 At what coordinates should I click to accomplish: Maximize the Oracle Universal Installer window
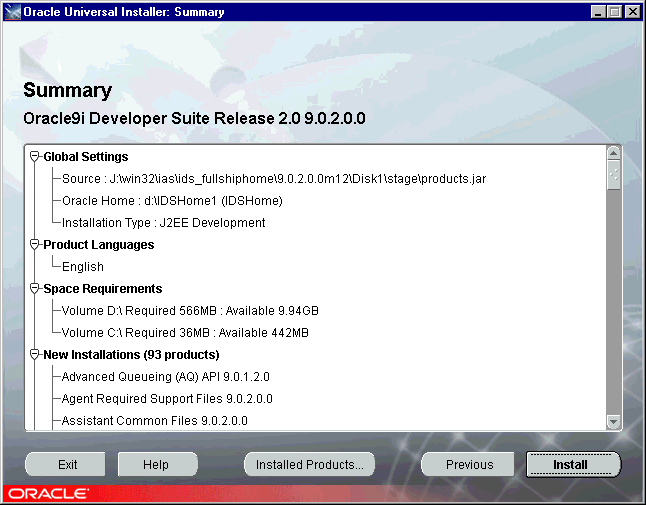click(615, 12)
